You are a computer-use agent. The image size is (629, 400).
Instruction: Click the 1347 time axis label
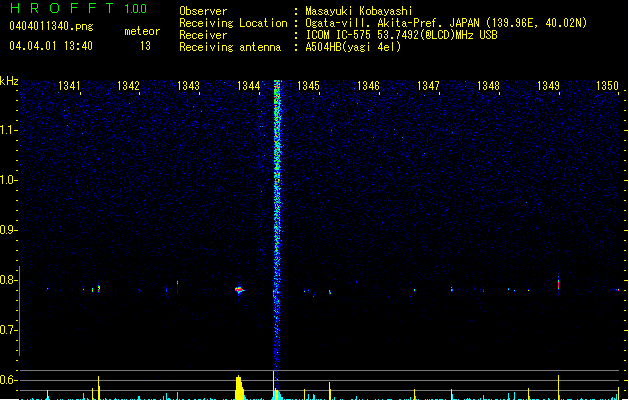[x=428, y=86]
